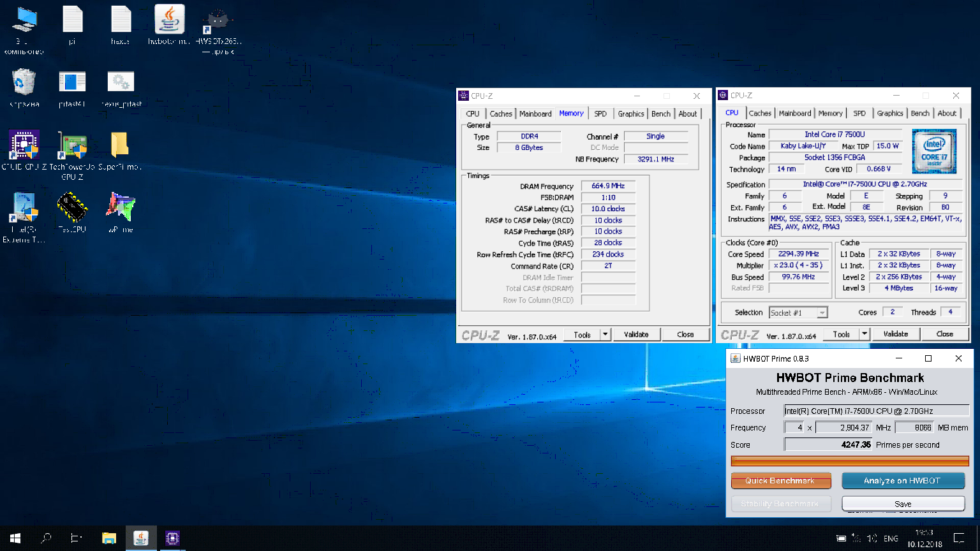Open the Windows Start menu

point(15,538)
